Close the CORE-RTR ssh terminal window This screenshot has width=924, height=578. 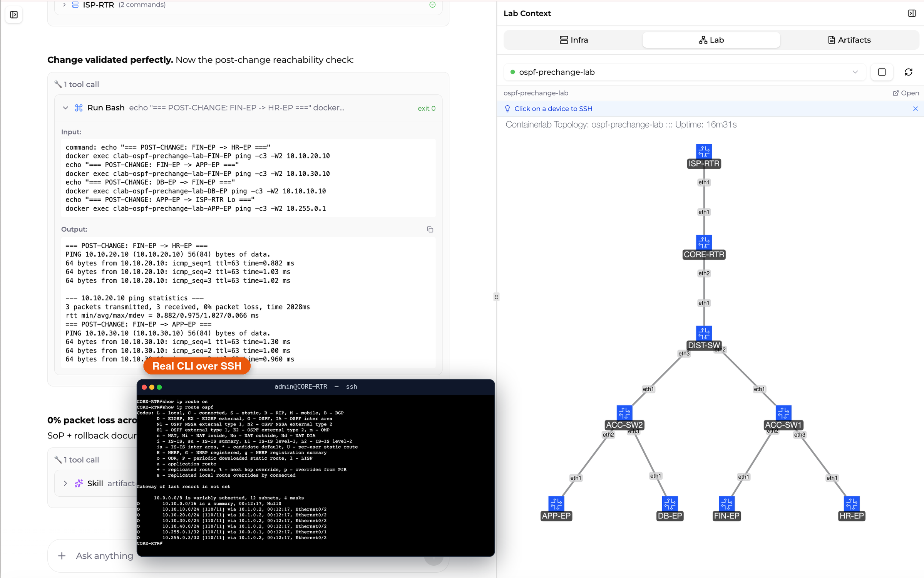144,387
